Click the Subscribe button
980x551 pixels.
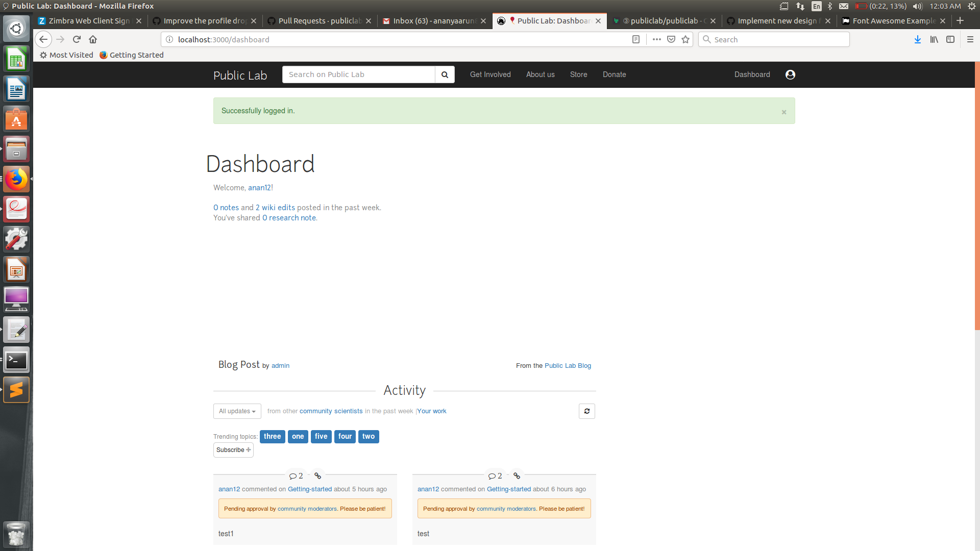click(x=233, y=450)
